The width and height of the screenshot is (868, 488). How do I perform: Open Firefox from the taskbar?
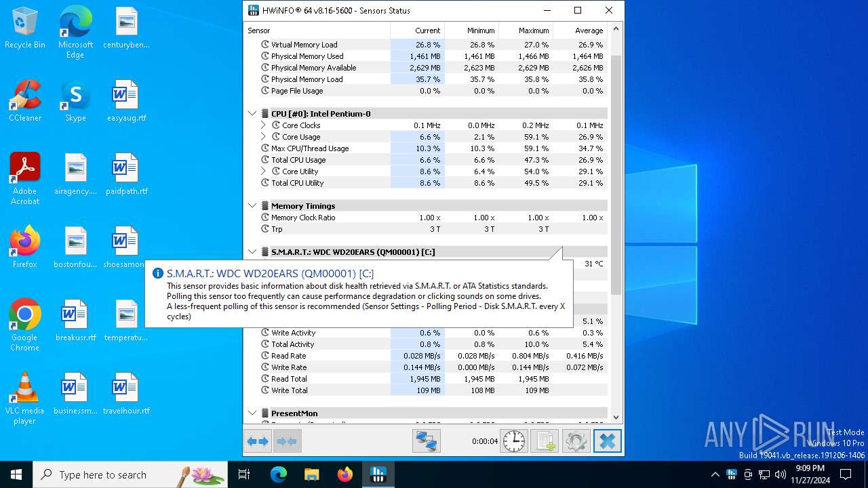click(x=345, y=474)
